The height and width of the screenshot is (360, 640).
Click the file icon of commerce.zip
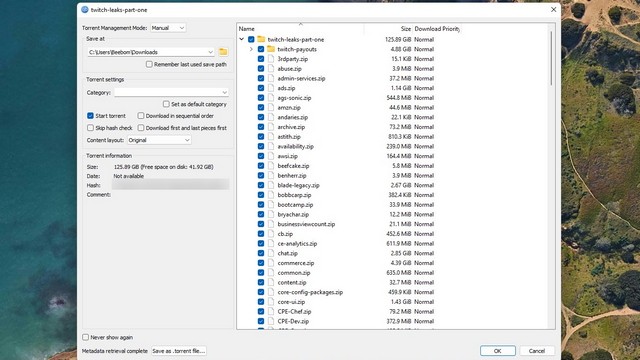pos(271,263)
